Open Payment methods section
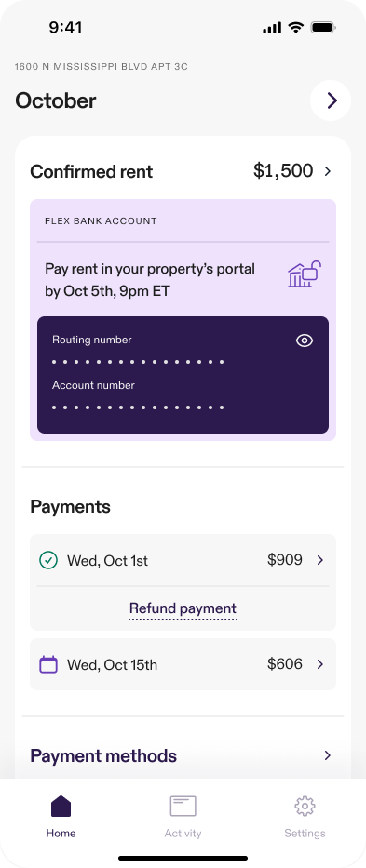 (x=183, y=755)
